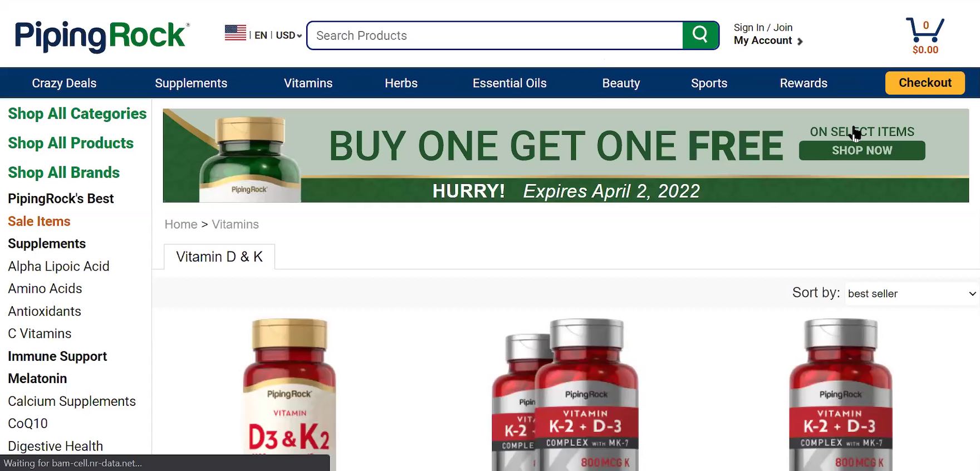
Task: Open the shopping cart icon
Action: (925, 31)
